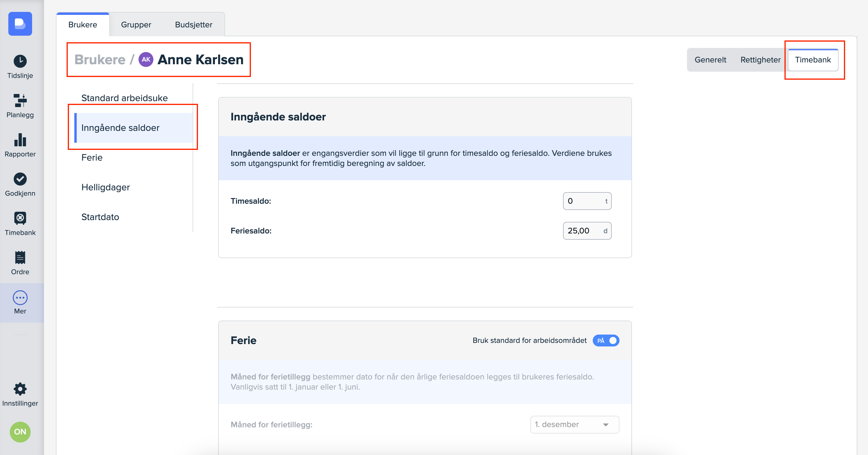Open the Tidslinje clock icon
Viewport: 868px width, 455px height.
(x=20, y=61)
